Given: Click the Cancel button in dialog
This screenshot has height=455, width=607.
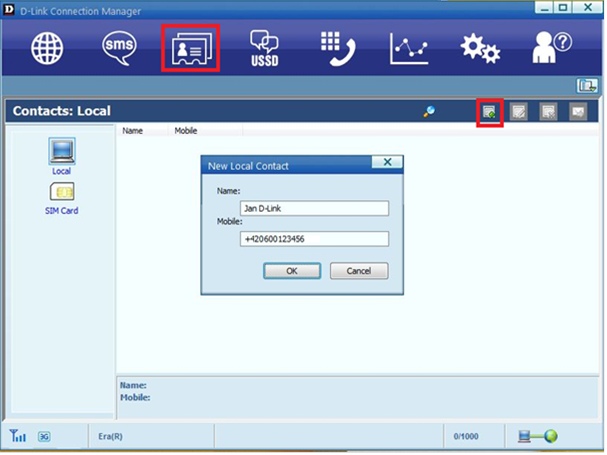Looking at the screenshot, I should coord(359,271).
